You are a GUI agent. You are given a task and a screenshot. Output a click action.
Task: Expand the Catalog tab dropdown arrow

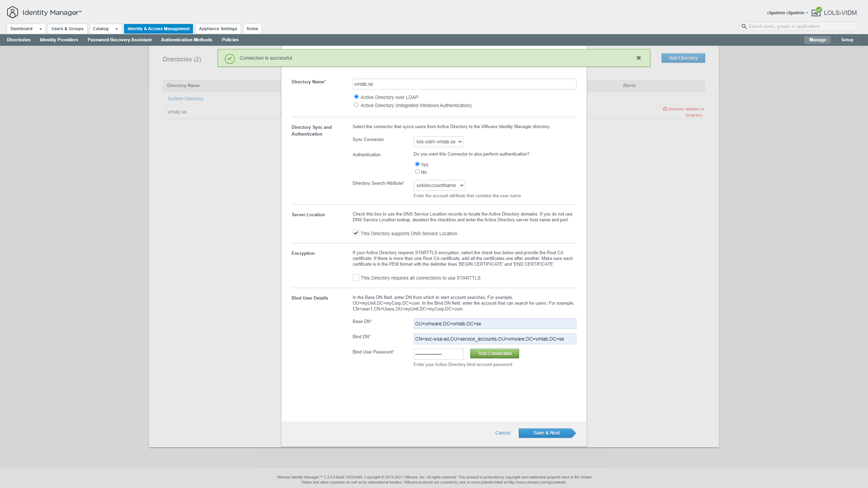pos(117,29)
